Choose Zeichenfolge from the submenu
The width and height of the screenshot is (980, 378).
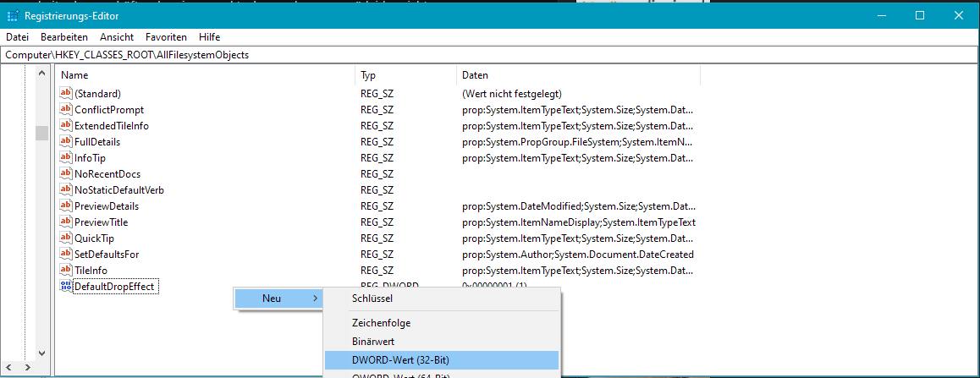click(x=441, y=324)
